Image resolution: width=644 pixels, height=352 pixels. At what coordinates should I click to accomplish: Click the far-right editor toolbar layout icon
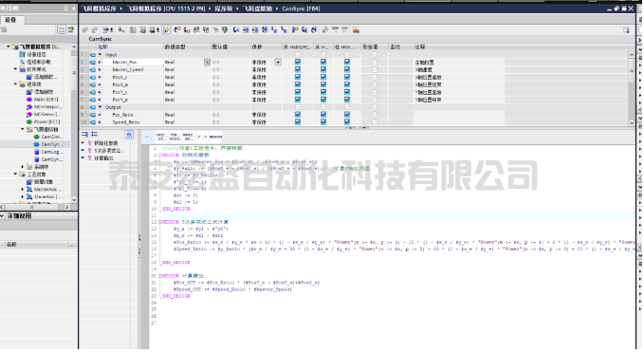626,30
